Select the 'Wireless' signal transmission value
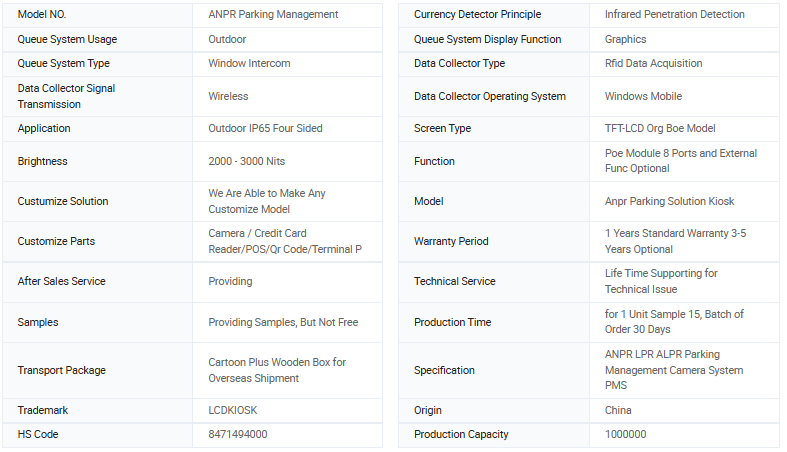The image size is (787, 452). [228, 96]
